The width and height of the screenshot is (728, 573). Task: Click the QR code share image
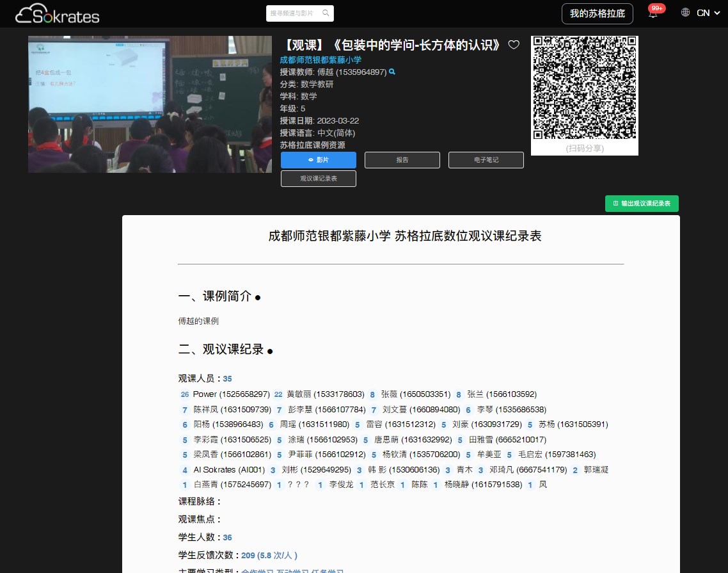pyautogui.click(x=584, y=88)
